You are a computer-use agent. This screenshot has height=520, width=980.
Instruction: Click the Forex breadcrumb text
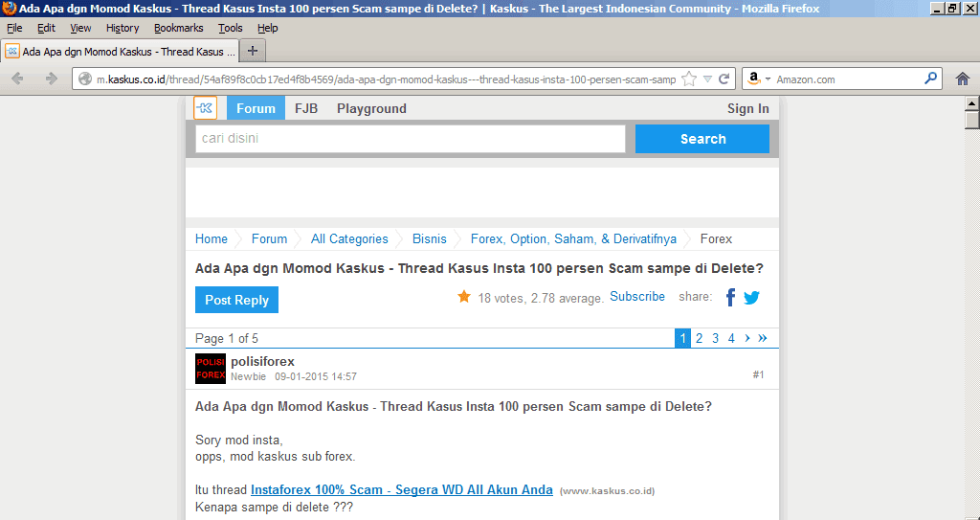click(x=716, y=239)
